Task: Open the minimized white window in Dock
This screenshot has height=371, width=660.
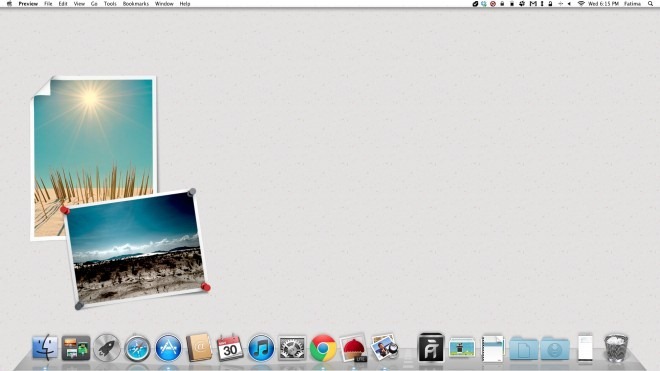Action: (585, 347)
